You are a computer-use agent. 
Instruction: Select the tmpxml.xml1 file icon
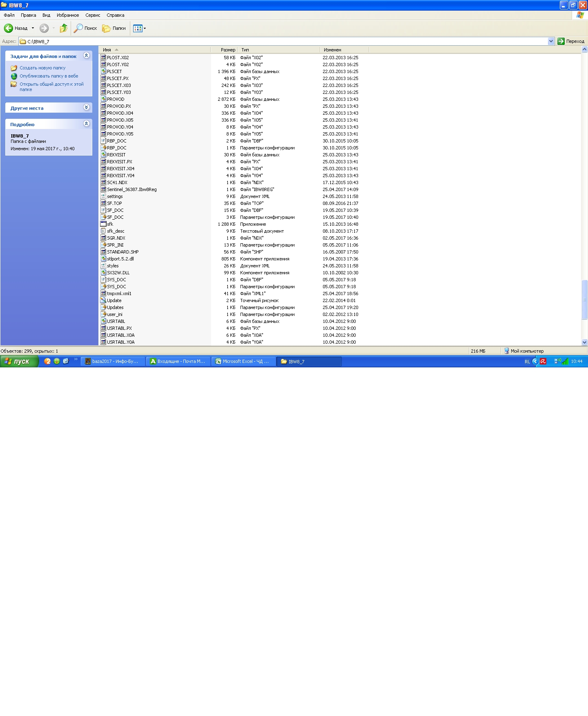pyautogui.click(x=103, y=294)
